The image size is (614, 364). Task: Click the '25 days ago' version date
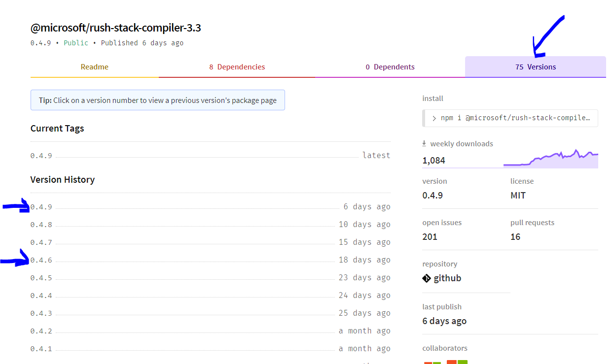point(364,313)
